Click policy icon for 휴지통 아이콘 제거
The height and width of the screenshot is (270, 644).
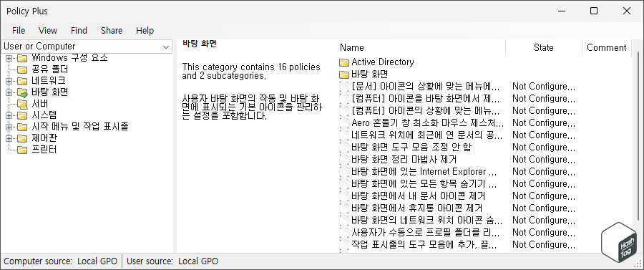pyautogui.click(x=344, y=208)
